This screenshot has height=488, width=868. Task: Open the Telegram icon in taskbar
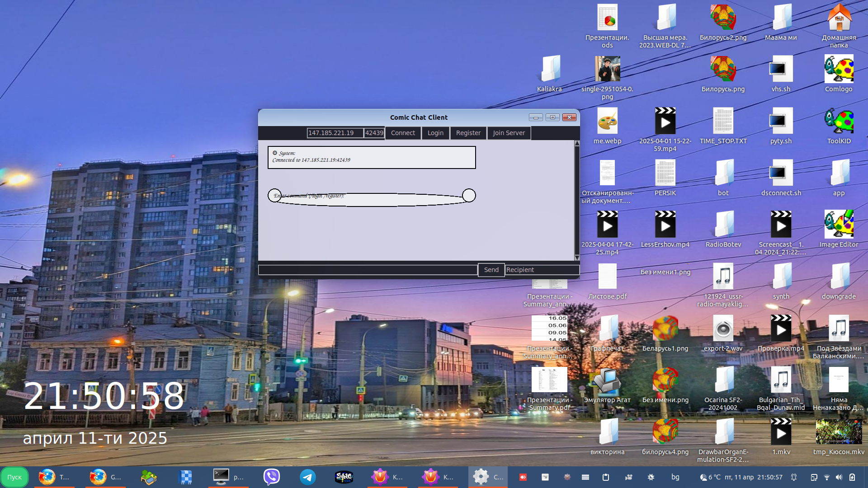tap(308, 477)
